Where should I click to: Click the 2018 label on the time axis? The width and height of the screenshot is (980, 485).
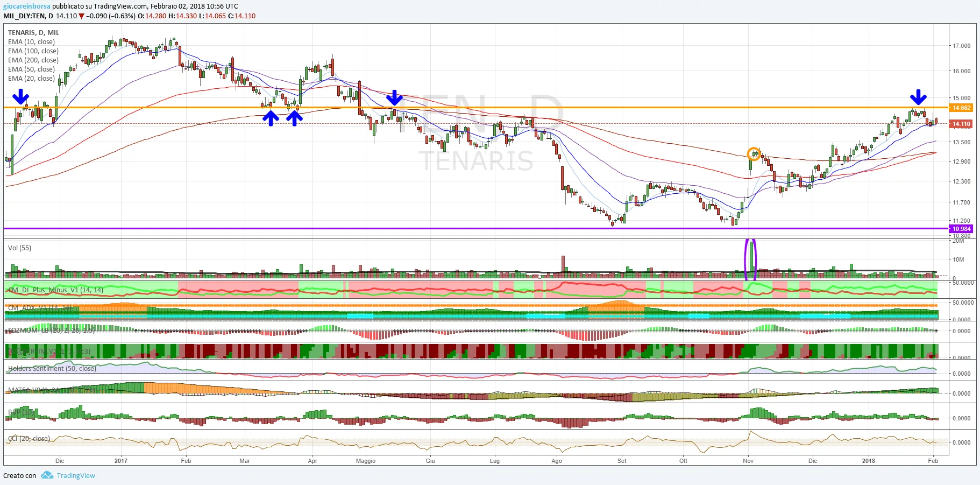coord(869,461)
